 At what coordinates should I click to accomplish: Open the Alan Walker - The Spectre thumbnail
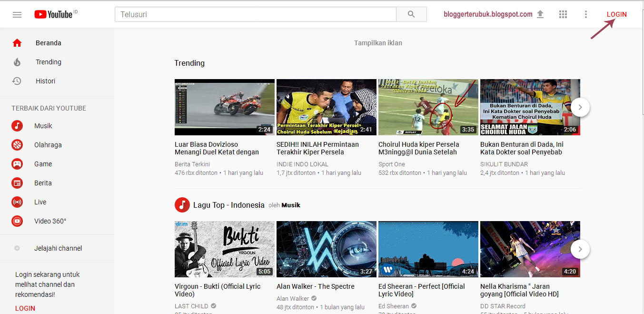coord(326,249)
